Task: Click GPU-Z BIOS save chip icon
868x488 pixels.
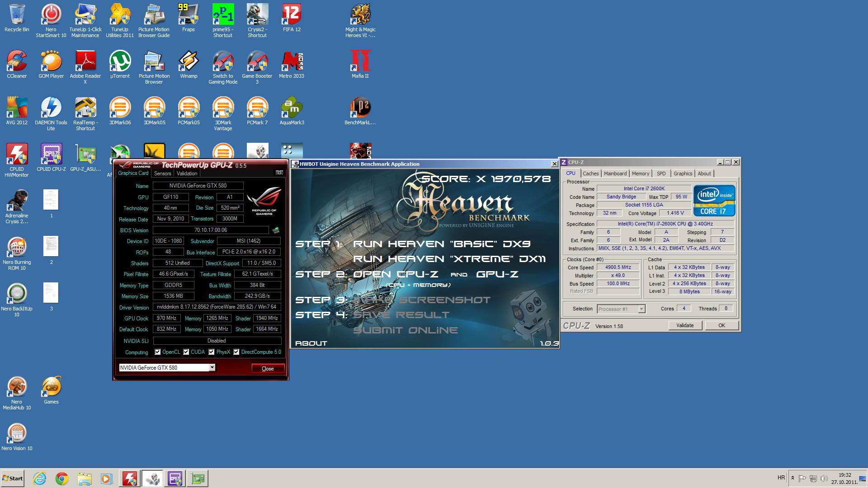Action: pyautogui.click(x=276, y=230)
